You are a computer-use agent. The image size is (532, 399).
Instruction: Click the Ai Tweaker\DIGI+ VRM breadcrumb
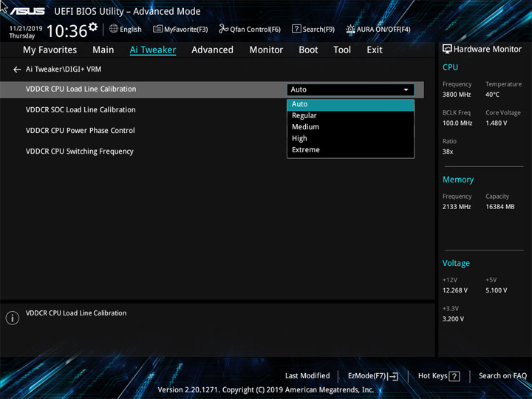pos(64,69)
